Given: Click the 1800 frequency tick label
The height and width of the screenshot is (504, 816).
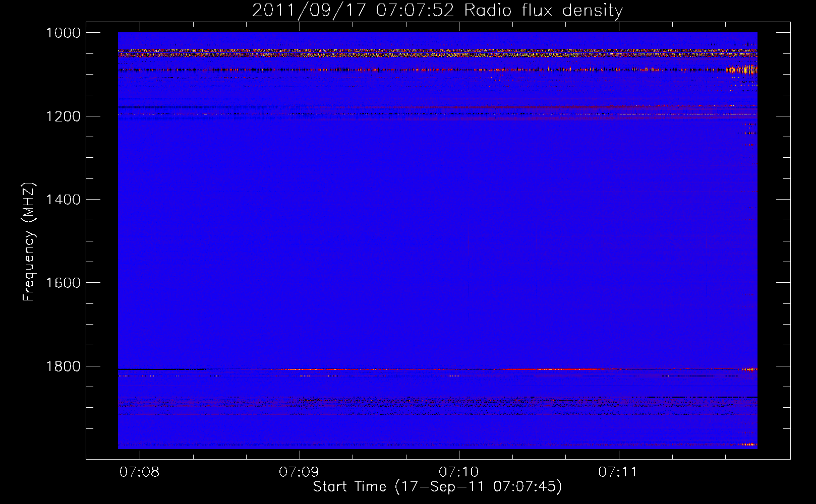Looking at the screenshot, I should click(63, 366).
